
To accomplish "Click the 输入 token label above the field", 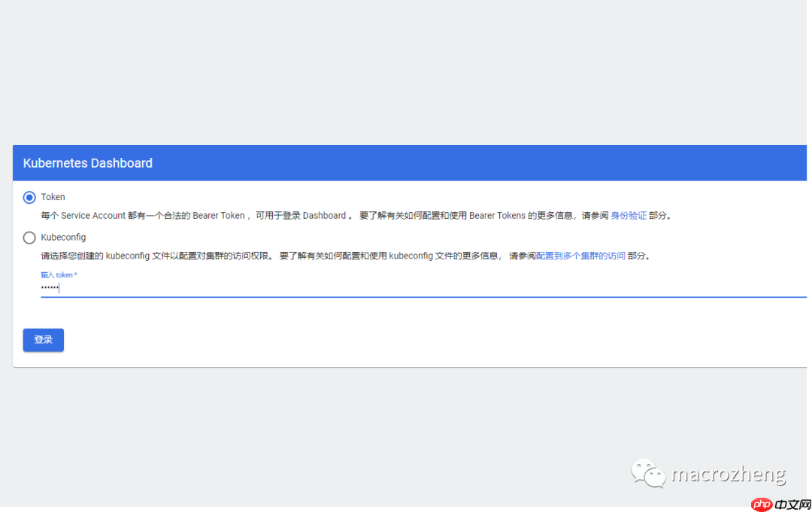I will point(59,274).
